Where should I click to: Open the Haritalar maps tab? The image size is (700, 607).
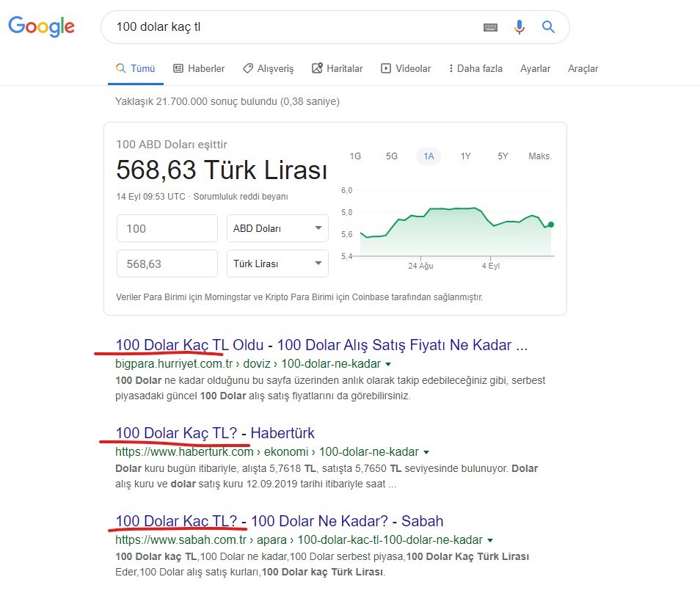[337, 68]
